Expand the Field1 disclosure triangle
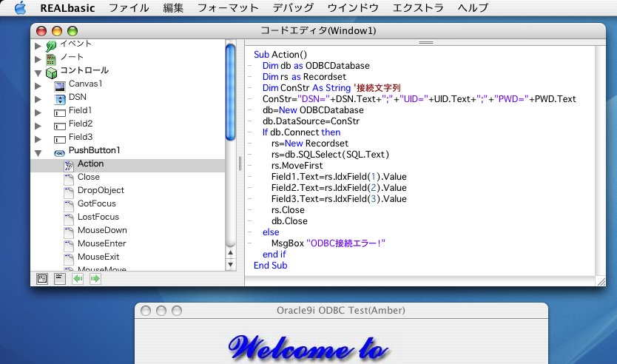Screen dimensions: 617x364 [x=38, y=112]
